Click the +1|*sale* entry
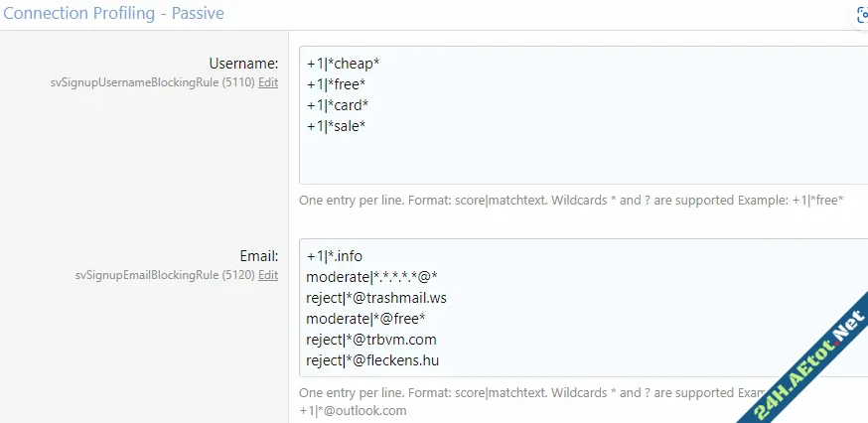Viewport: 868px width, 423px height. (x=337, y=125)
